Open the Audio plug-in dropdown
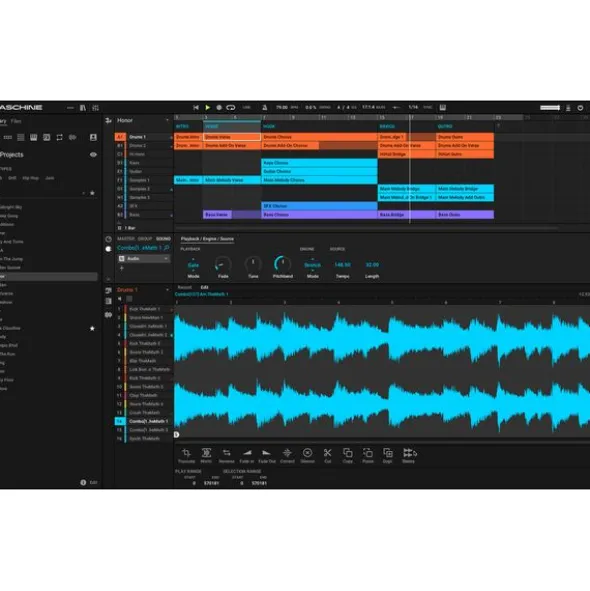The height and width of the screenshot is (591, 590). [x=144, y=259]
